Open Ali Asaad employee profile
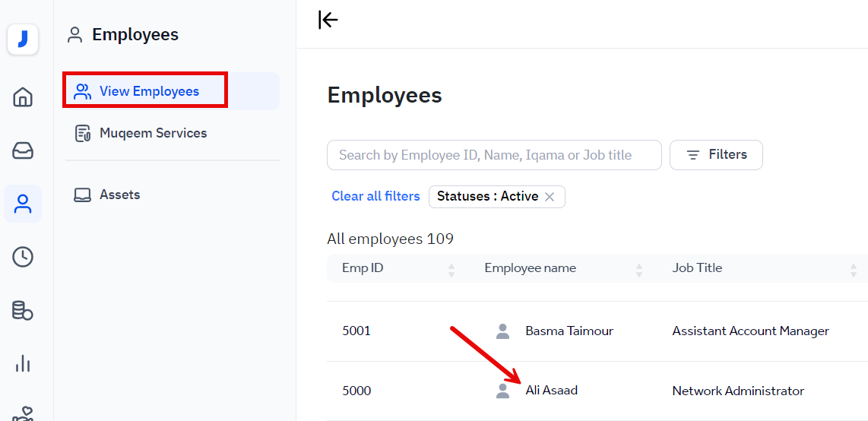The height and width of the screenshot is (421, 868). (x=551, y=391)
